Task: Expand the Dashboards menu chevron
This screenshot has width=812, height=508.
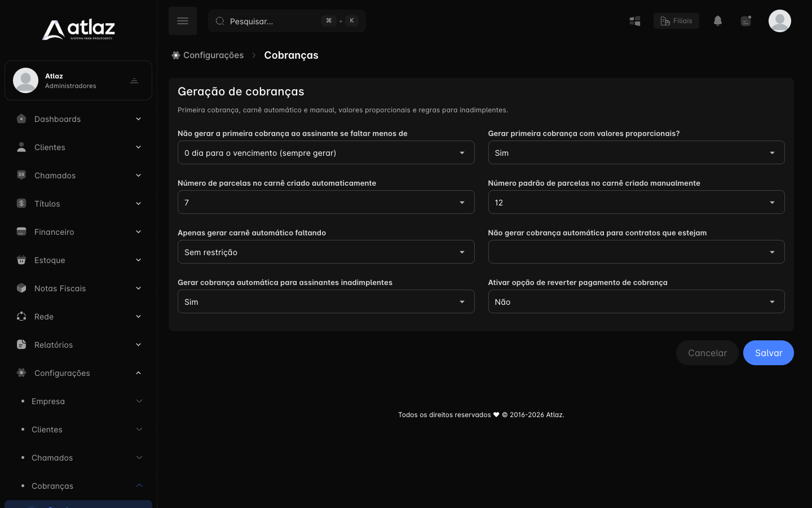Action: click(138, 119)
